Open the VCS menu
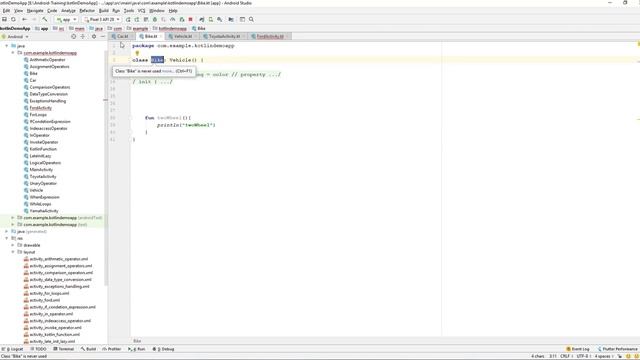640x360 pixels. point(141,11)
